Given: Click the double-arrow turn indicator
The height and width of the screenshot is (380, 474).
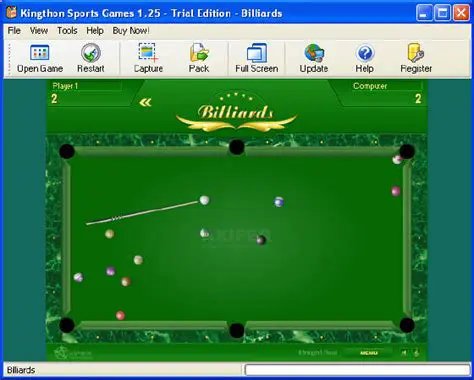Looking at the screenshot, I should (145, 102).
